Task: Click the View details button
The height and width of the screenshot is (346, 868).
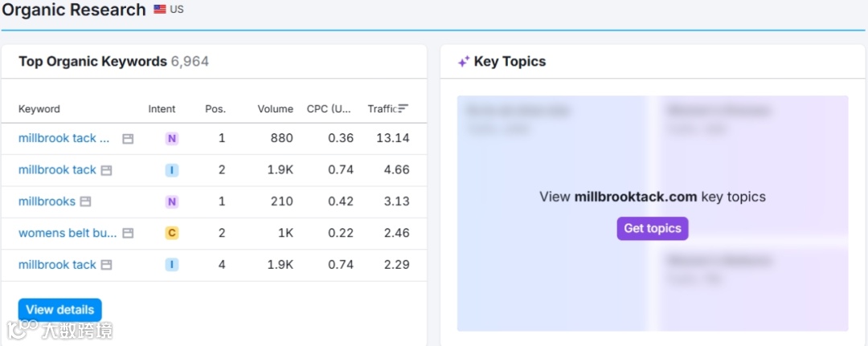Action: (59, 310)
